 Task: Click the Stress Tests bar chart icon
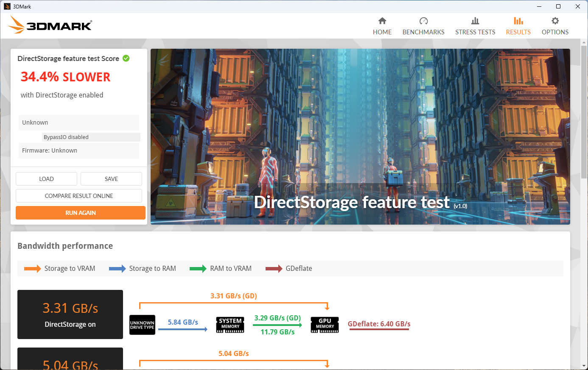475,21
